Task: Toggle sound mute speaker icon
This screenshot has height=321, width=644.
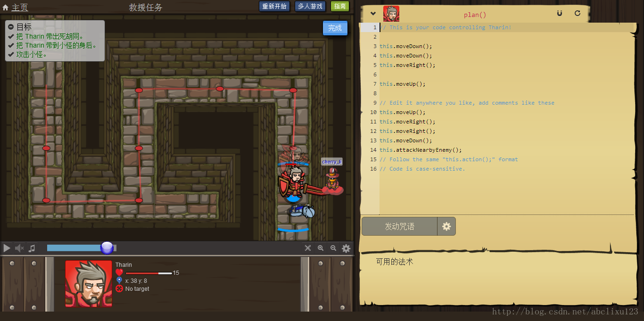Action: point(19,248)
